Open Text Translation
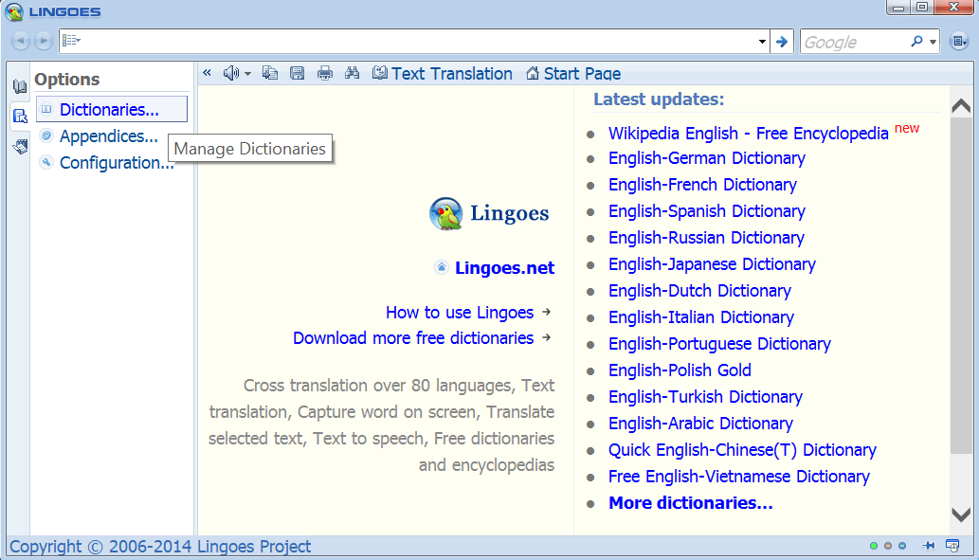 pos(442,73)
